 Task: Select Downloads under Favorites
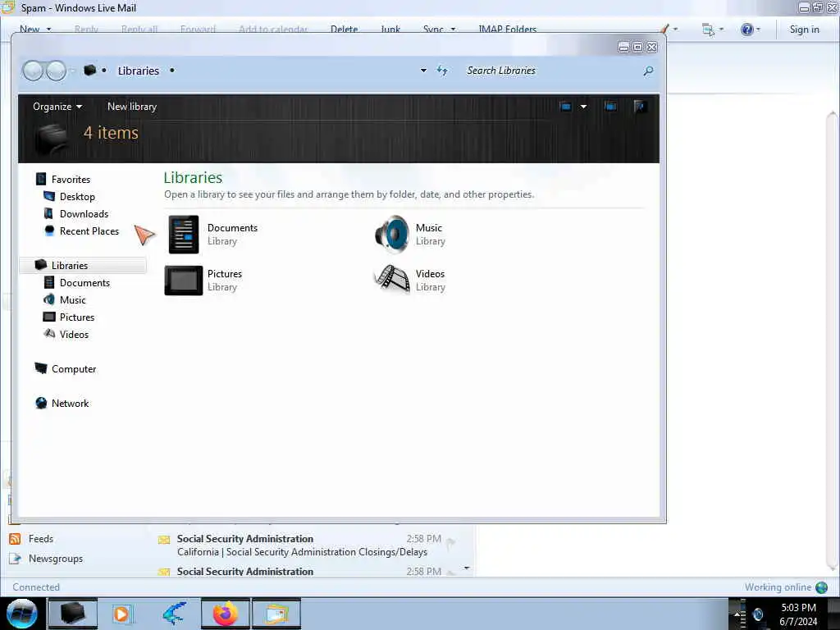[x=84, y=214]
